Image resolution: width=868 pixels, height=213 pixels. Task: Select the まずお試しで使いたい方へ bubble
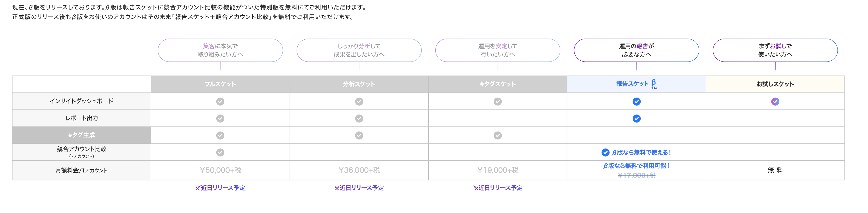coord(775,50)
